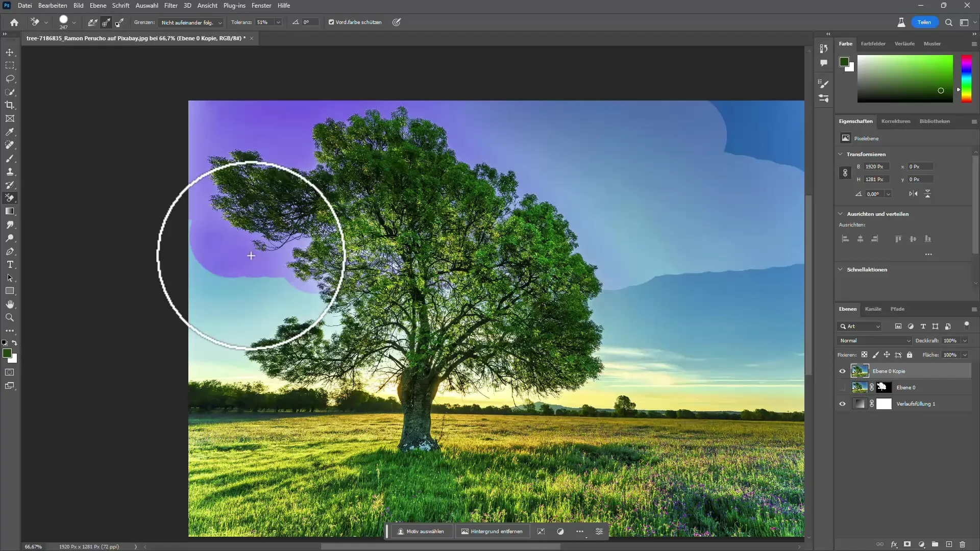Toggle visibility of Ebene 0 Kopie
Screen dimensions: 980x551
(842, 371)
